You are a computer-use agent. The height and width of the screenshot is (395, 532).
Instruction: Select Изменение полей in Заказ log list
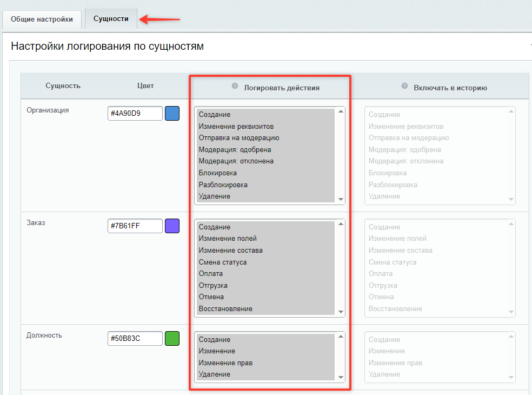click(265, 239)
